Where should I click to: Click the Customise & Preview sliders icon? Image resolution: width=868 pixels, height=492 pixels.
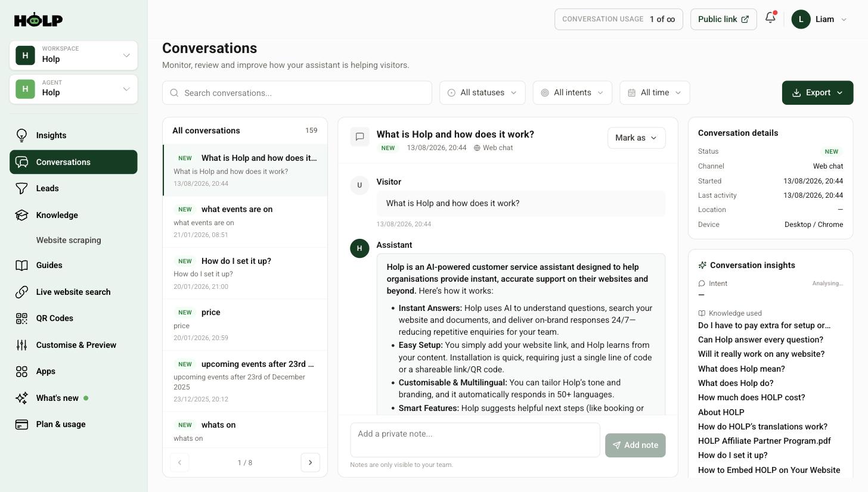pos(21,345)
